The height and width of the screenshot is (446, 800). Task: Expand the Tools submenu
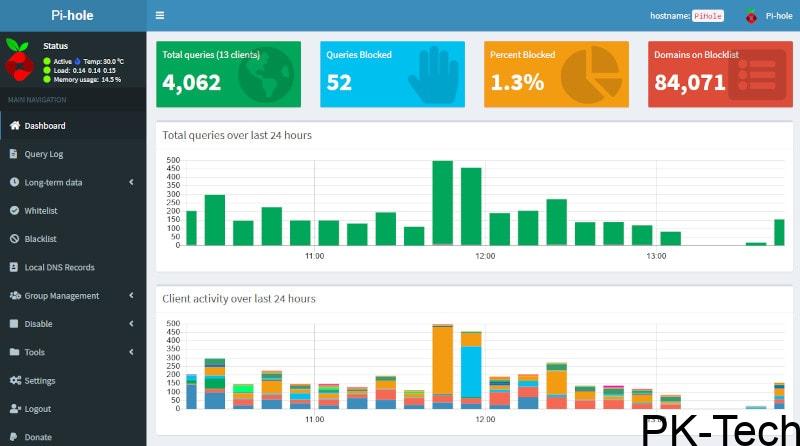click(72, 352)
